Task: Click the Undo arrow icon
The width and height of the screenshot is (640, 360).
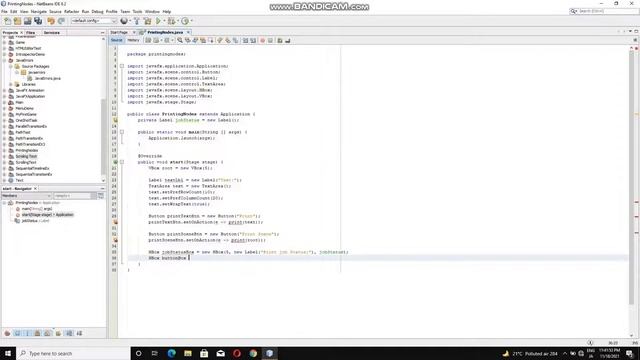Action: [51, 21]
